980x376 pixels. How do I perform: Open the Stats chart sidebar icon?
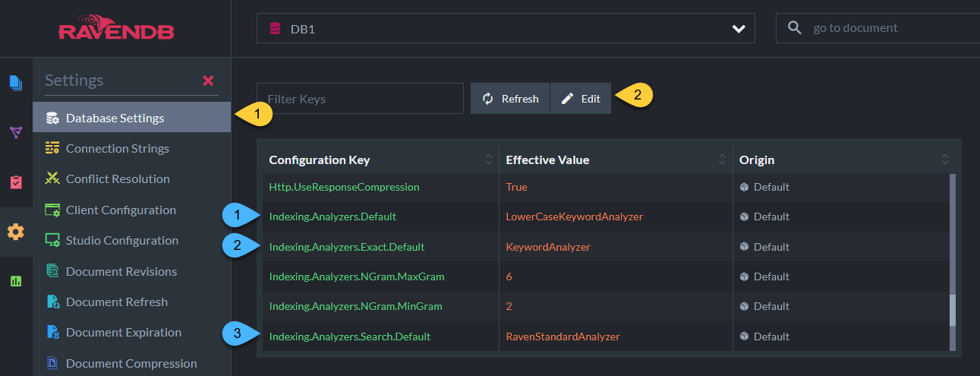[x=16, y=281]
